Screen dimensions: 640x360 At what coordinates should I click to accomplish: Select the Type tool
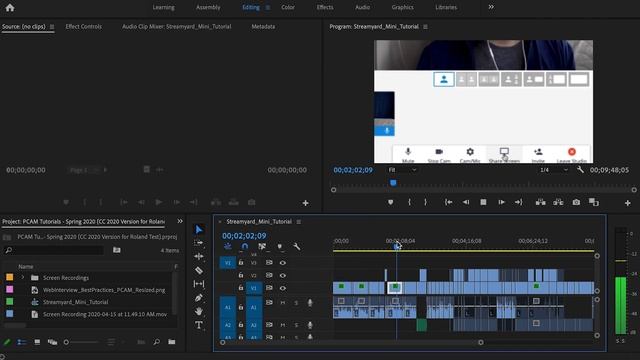[x=199, y=325]
